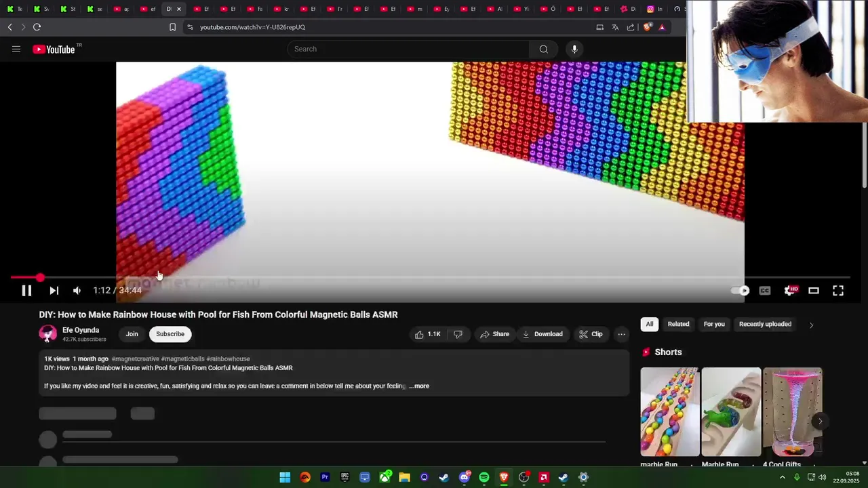Toggle closed captions CC button
The image size is (868, 488).
tap(765, 291)
